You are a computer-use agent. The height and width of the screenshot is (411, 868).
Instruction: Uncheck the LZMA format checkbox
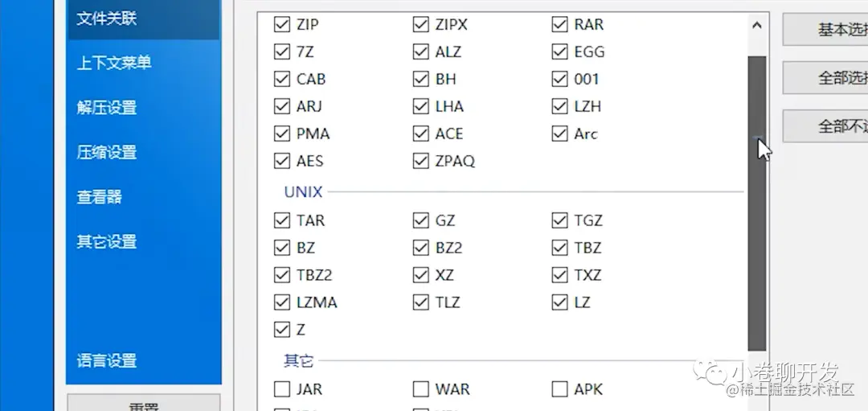(281, 302)
